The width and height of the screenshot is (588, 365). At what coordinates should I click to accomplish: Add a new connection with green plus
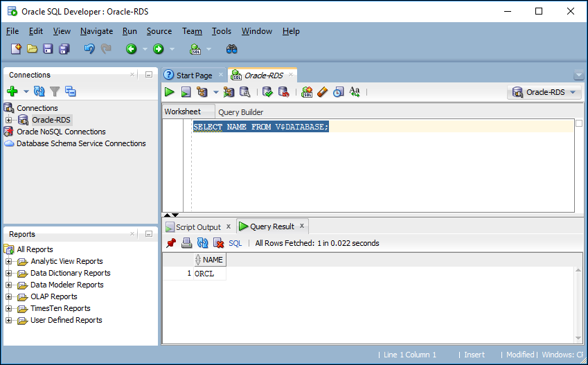(x=12, y=91)
